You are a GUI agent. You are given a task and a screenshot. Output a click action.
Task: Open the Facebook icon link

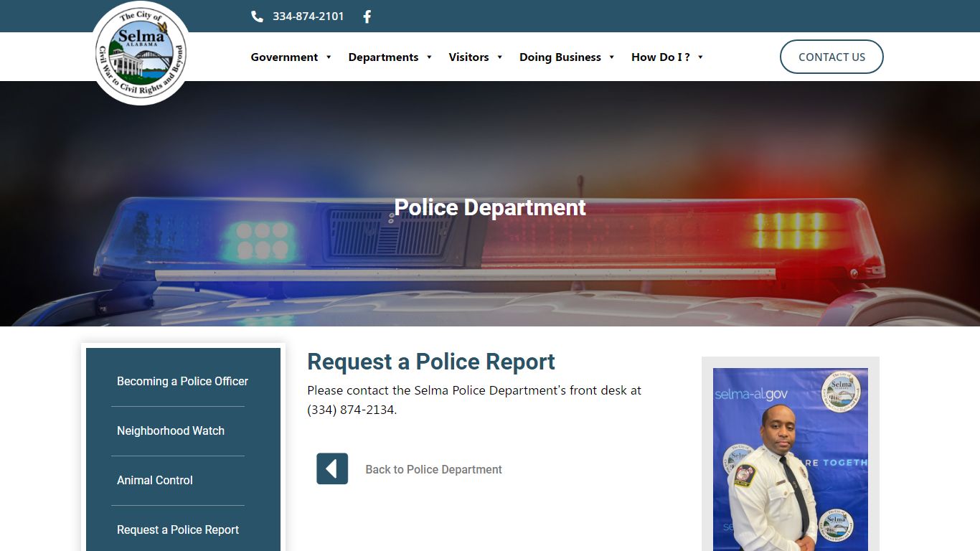(x=367, y=17)
